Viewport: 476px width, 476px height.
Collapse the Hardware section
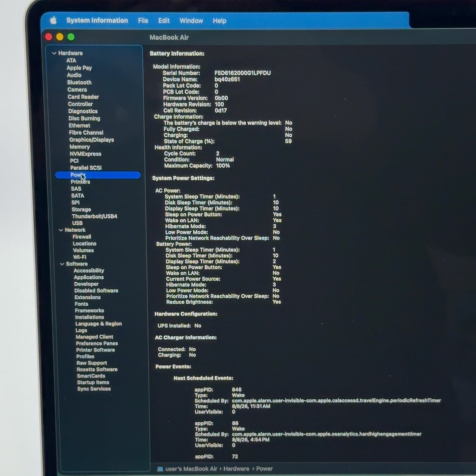pos(54,53)
